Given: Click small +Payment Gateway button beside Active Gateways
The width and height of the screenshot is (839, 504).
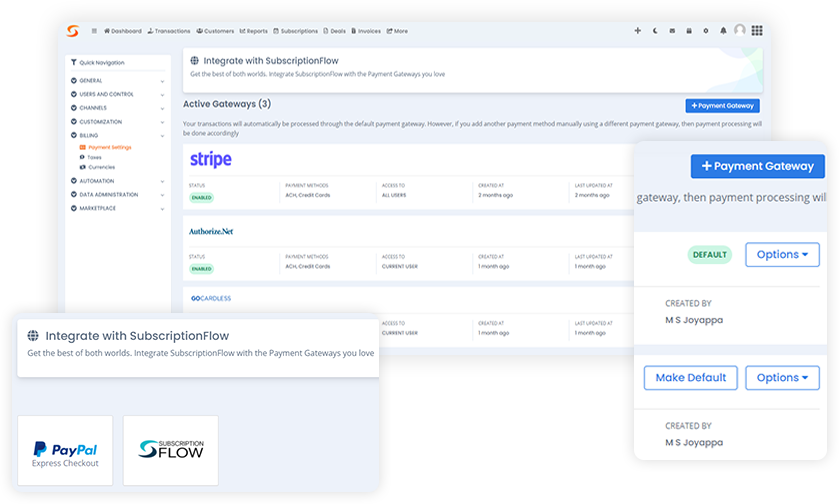Looking at the screenshot, I should coord(722,105).
